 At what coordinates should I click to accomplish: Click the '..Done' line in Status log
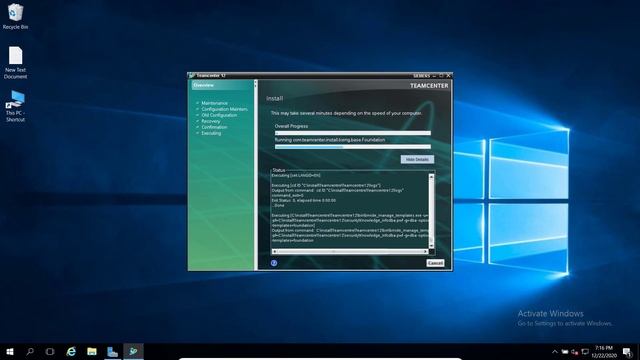(278, 205)
